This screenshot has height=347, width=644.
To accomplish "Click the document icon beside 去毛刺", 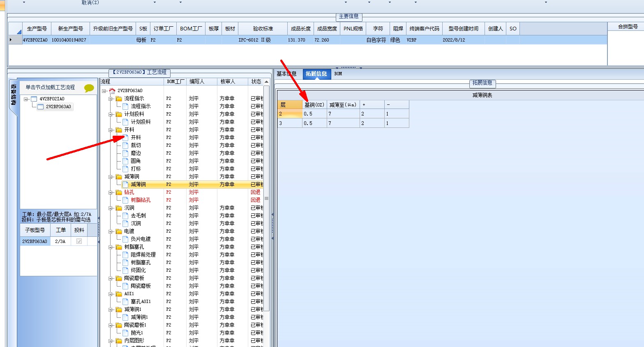I will (x=125, y=215).
